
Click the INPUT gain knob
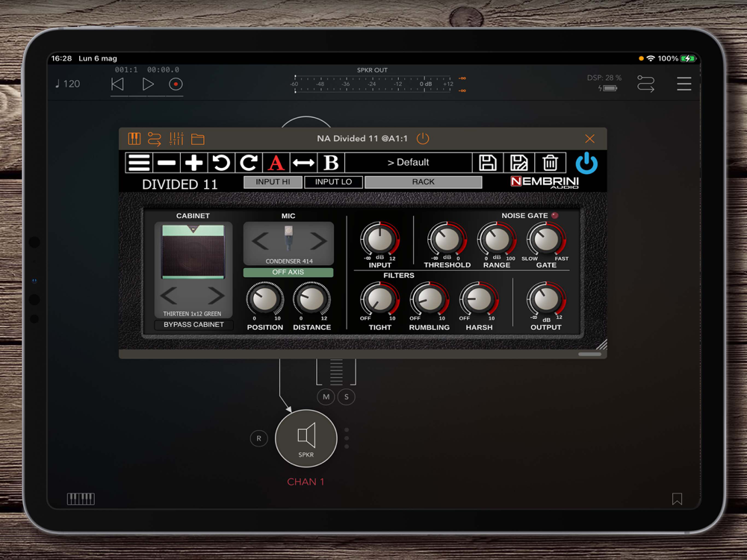coord(379,239)
